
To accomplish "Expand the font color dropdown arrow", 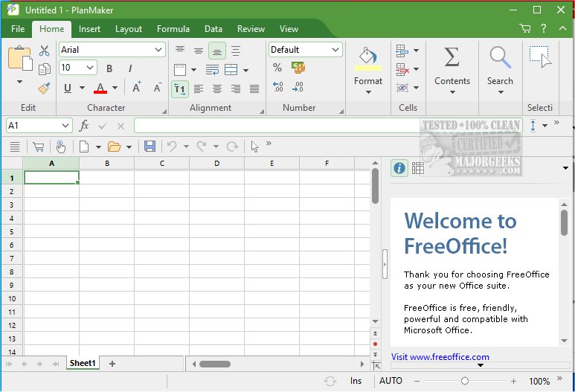I will [115, 88].
